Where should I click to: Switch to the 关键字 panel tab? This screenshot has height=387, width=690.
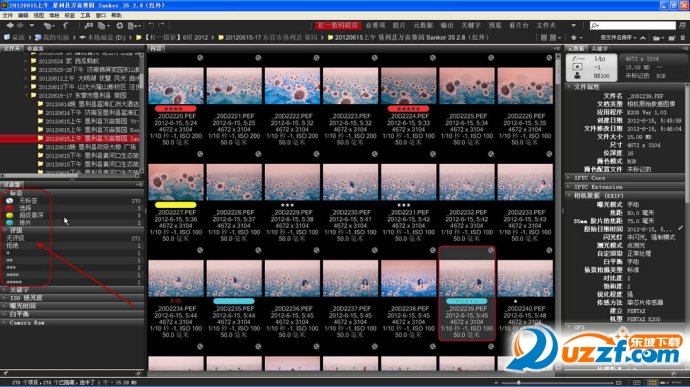(x=599, y=48)
